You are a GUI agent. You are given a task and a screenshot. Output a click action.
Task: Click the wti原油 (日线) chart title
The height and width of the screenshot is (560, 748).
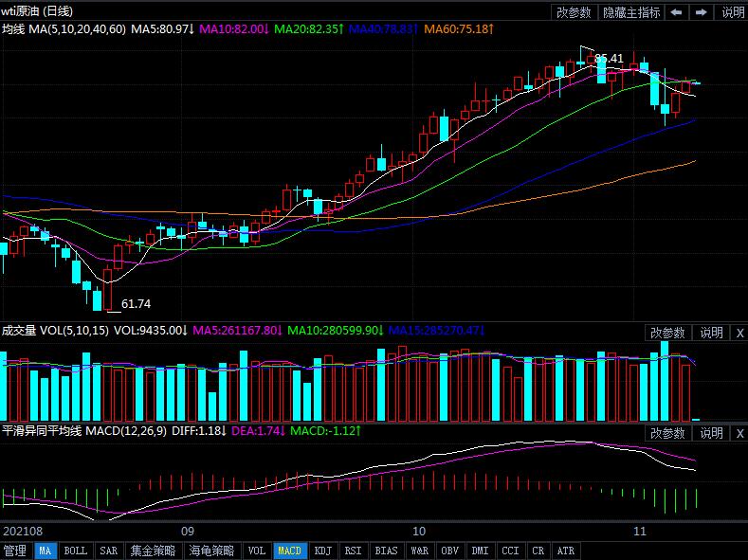37,11
